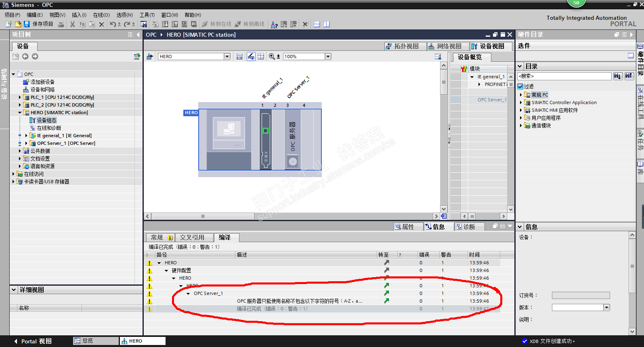Collapse HERO [SIMATIC PC station] node
This screenshot has height=347, width=644.
(20, 113)
